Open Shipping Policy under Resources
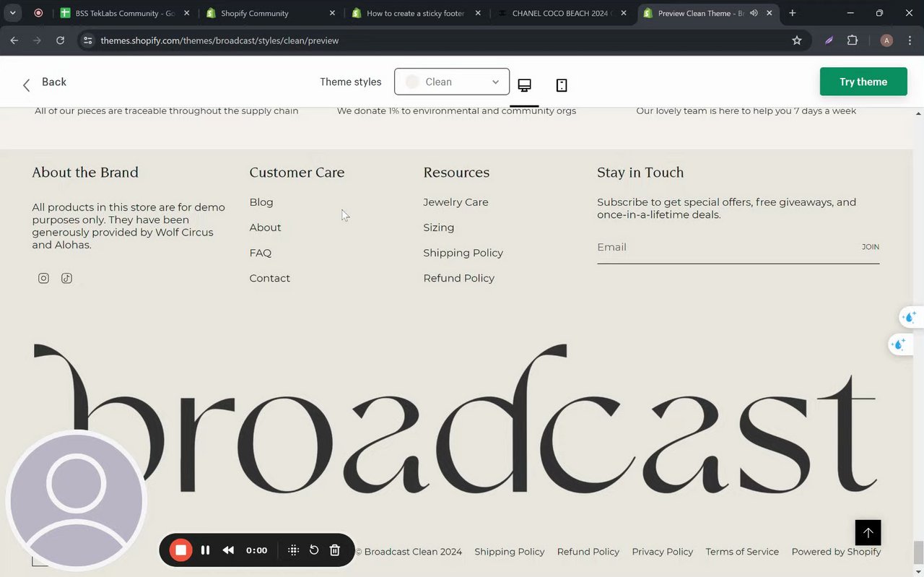The height and width of the screenshot is (577, 924). click(463, 253)
